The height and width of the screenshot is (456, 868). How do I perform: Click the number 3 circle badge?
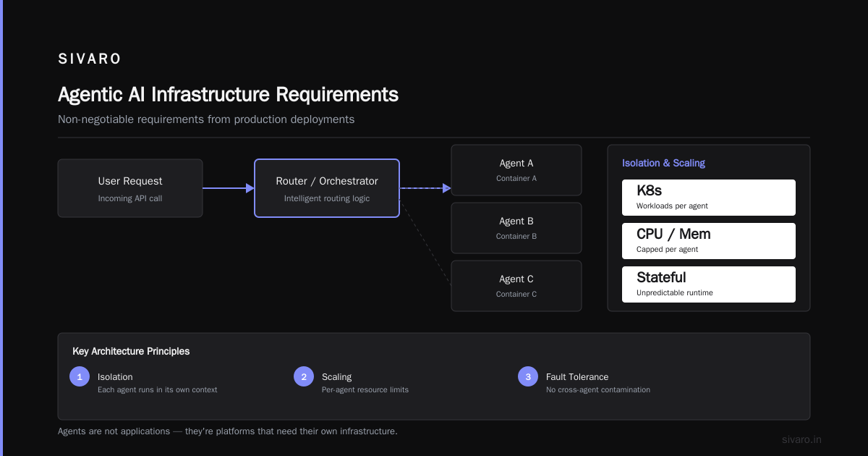(528, 376)
